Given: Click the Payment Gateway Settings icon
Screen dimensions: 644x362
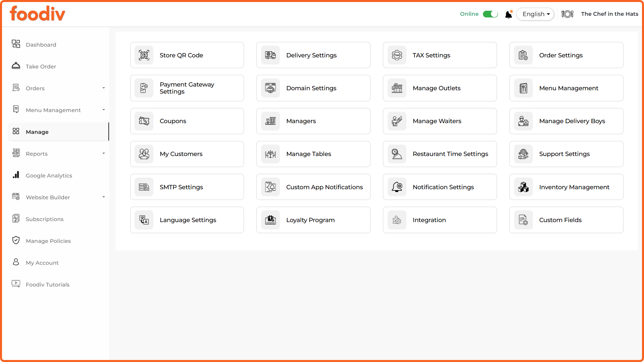Looking at the screenshot, I should tap(144, 88).
